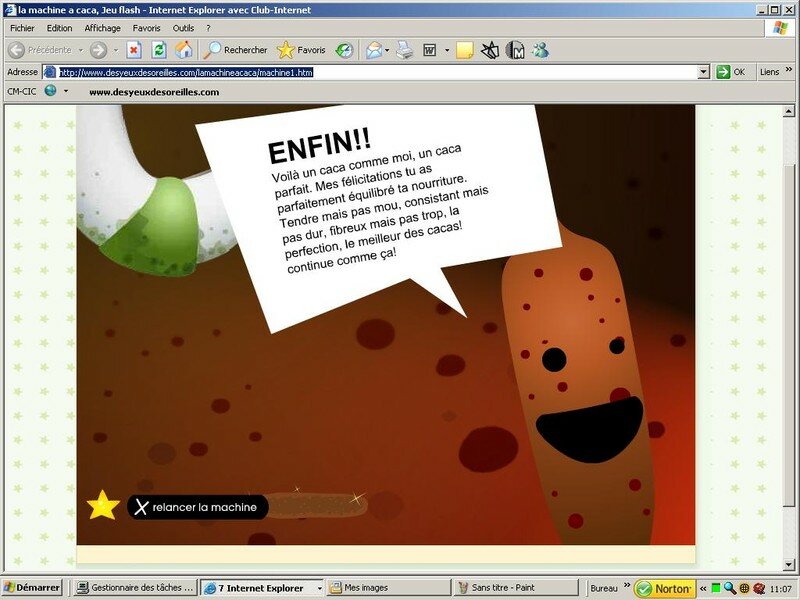Click the yellow note icon in toolbar

pos(464,50)
